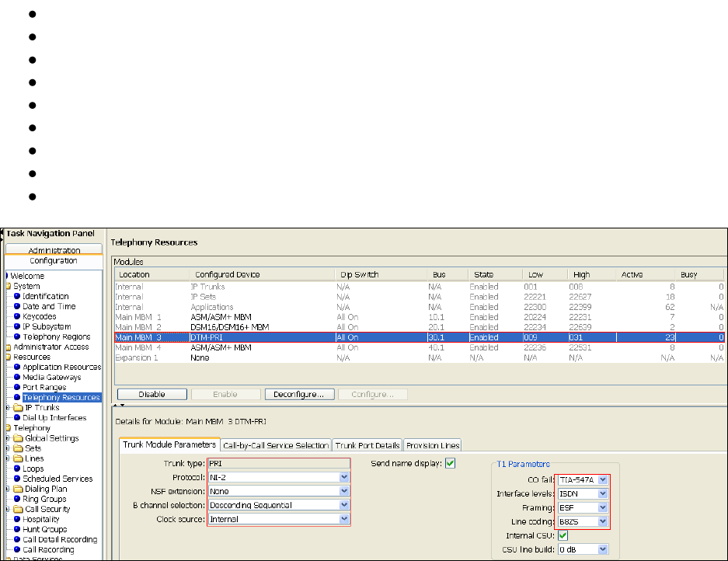Image resolution: width=728 pixels, height=561 pixels.
Task: Select the IP Subsystem node
Action: click(46, 326)
